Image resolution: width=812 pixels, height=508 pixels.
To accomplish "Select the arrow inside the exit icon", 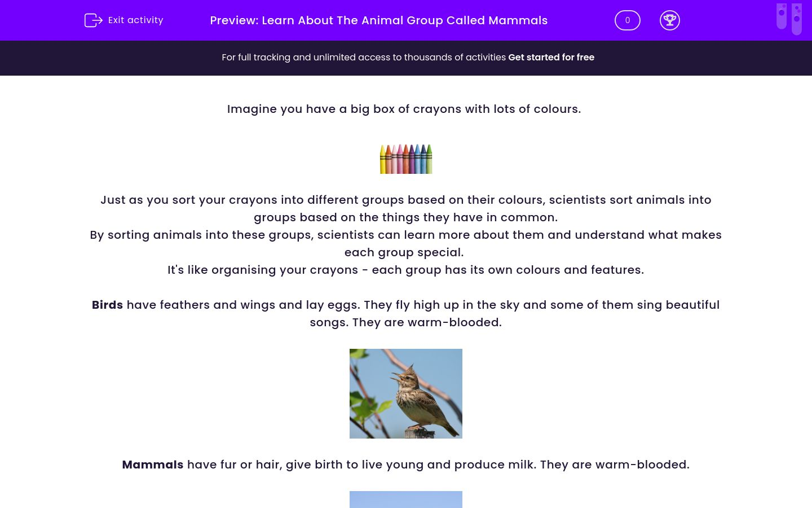I will click(96, 20).
